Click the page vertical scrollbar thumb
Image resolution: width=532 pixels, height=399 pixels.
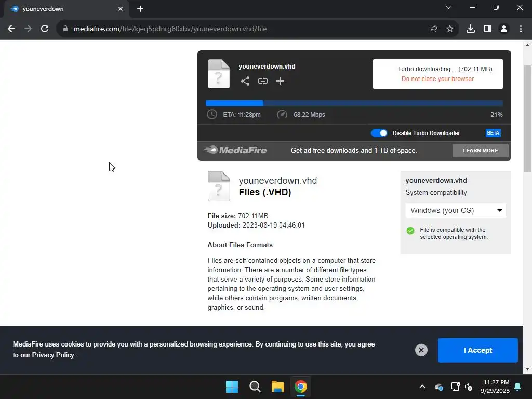[x=528, y=119]
